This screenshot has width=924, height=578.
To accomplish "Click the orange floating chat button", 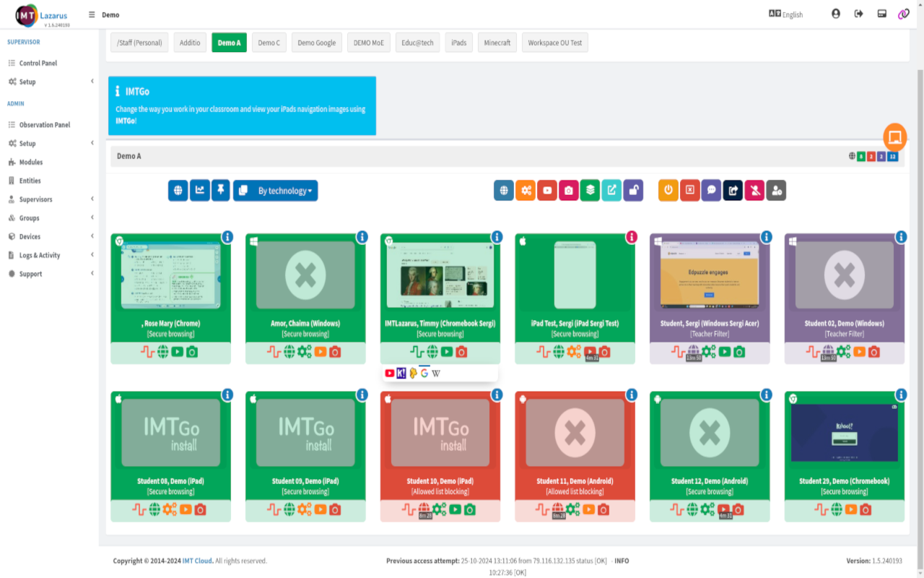I will coord(894,137).
